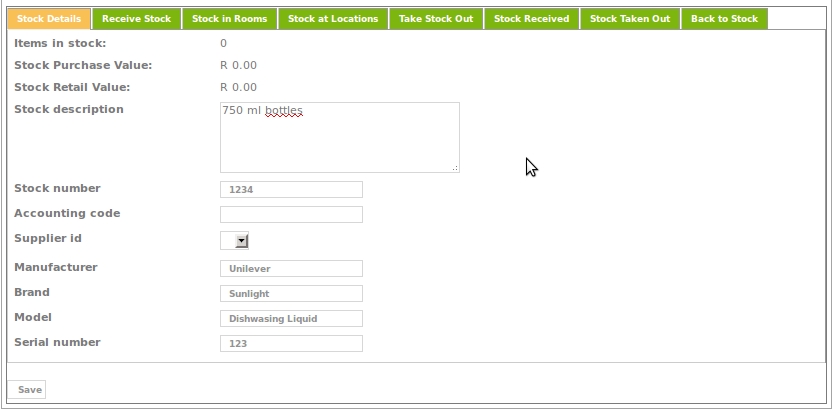Focus the Stock number field
The image size is (837, 411).
291,189
